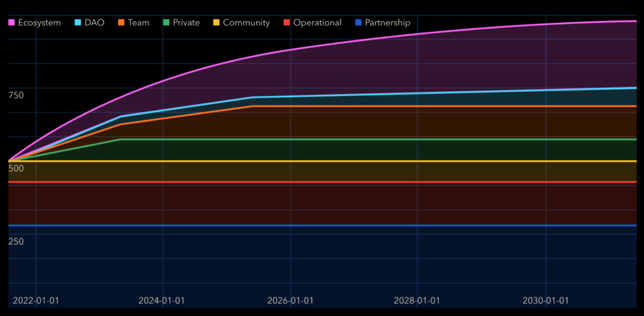Click the orange Team legend square
Image resolution: width=644 pixels, height=316 pixels.
(121, 23)
